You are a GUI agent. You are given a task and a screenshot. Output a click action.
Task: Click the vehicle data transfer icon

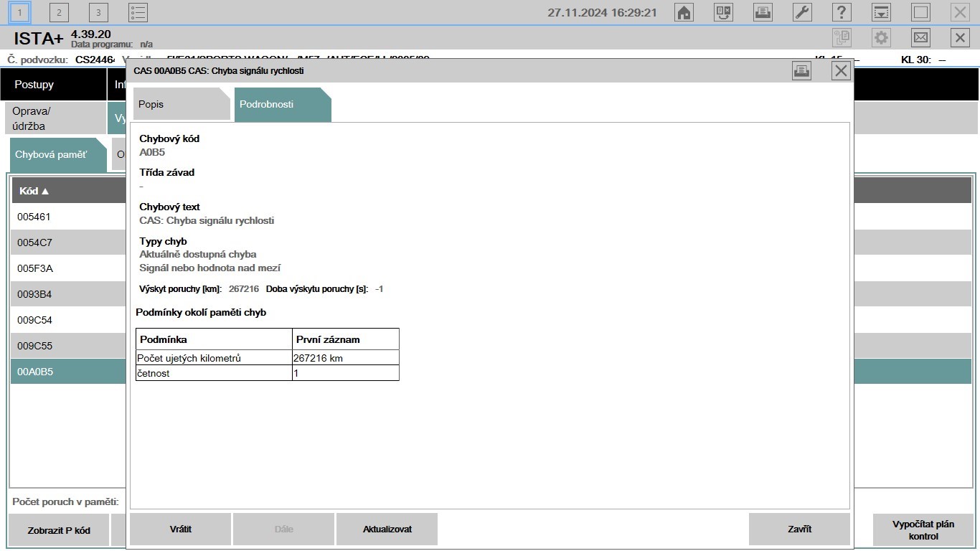click(x=723, y=12)
